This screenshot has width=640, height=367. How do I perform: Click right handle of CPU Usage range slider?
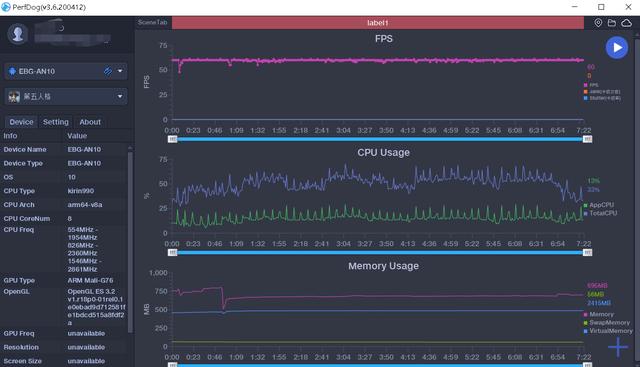[x=587, y=253]
